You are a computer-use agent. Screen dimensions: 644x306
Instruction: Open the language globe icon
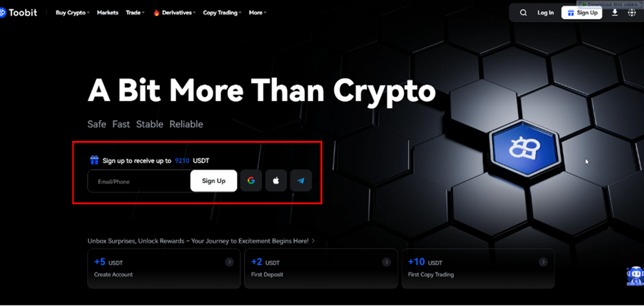(632, 13)
